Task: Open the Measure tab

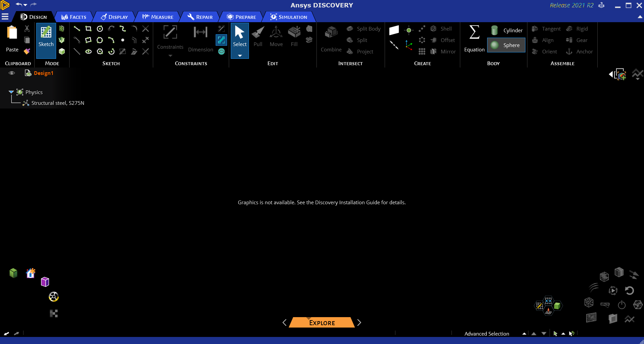Action: click(158, 17)
